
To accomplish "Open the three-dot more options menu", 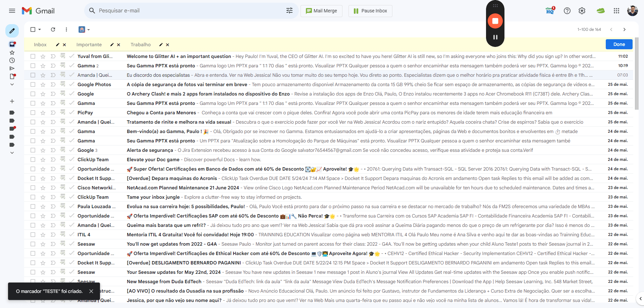I will pyautogui.click(x=66, y=29).
